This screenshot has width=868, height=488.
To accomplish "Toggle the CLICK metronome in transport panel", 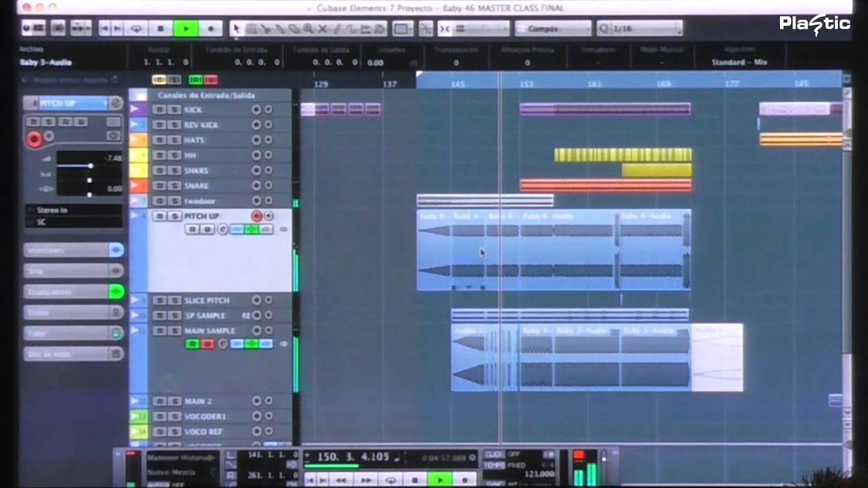I will [x=495, y=455].
